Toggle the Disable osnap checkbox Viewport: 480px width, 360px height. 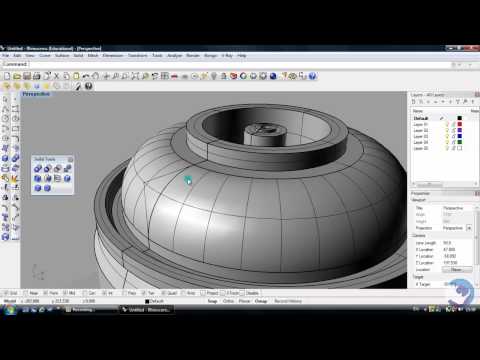point(242,293)
